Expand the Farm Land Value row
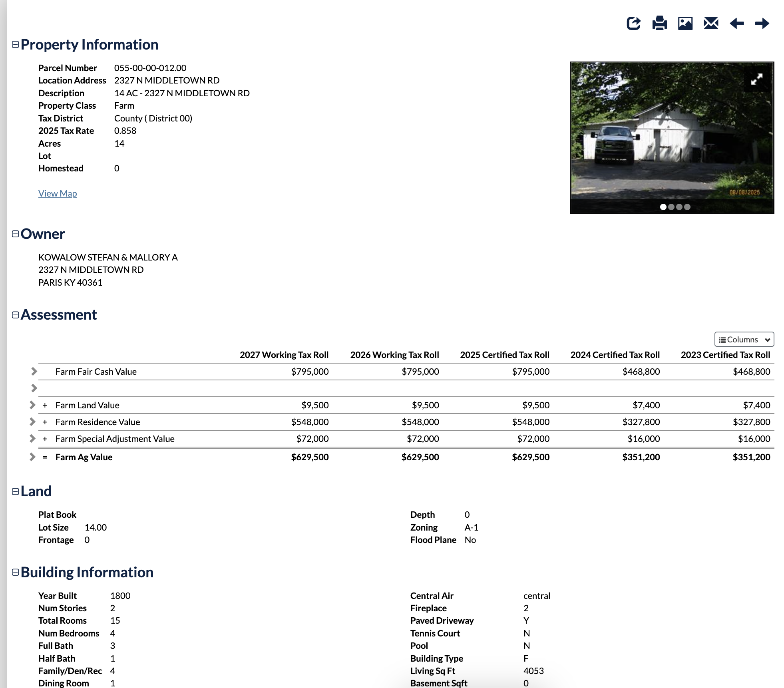Image resolution: width=784 pixels, height=688 pixels. point(32,405)
